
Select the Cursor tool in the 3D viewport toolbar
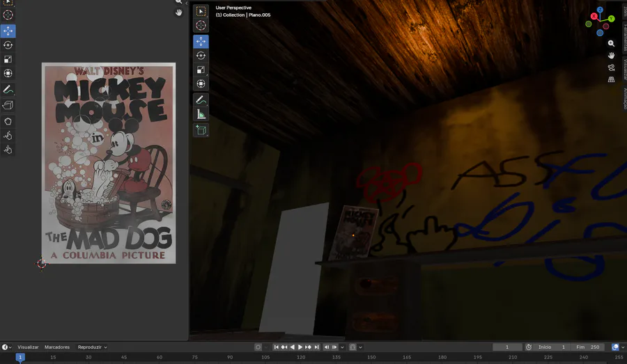[x=201, y=26]
